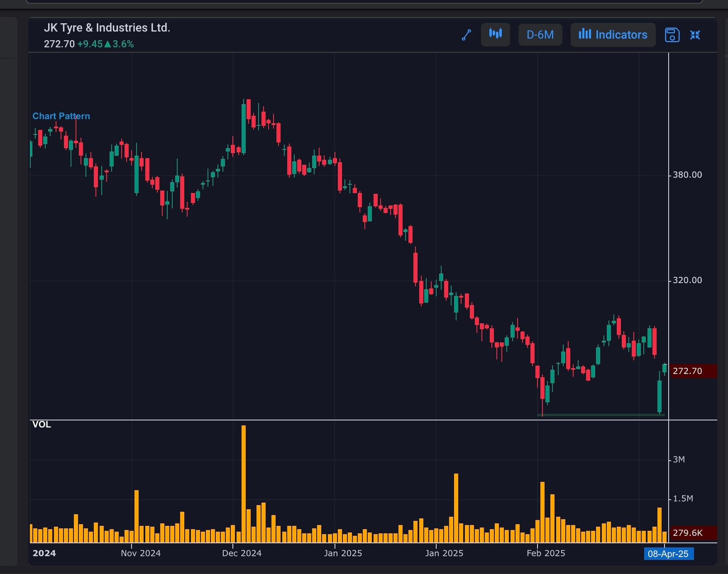Click the Feb 2025 time axis label

(546, 553)
